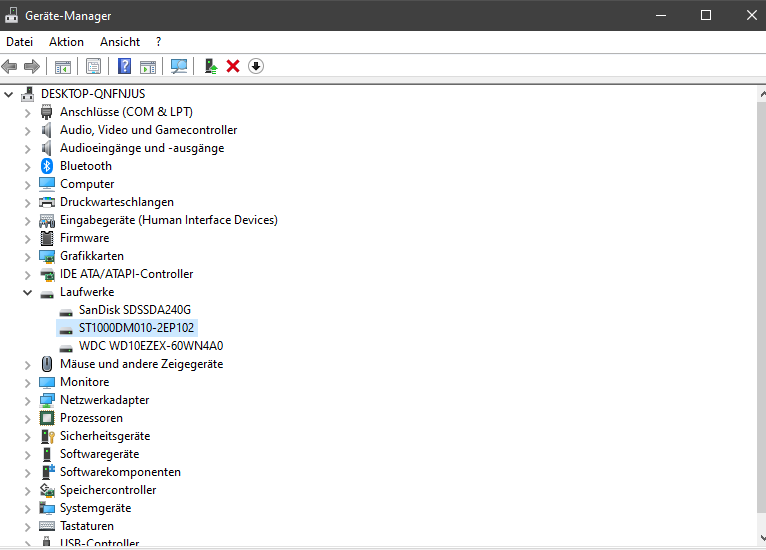Image resolution: width=766 pixels, height=550 pixels.
Task: Click the scrollbar down arrow
Action: [x=762, y=538]
